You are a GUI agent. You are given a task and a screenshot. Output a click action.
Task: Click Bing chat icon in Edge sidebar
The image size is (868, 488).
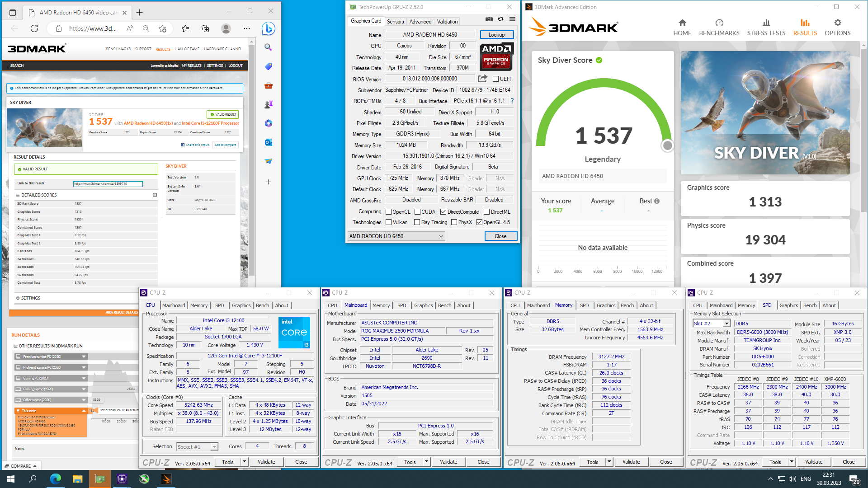click(269, 29)
